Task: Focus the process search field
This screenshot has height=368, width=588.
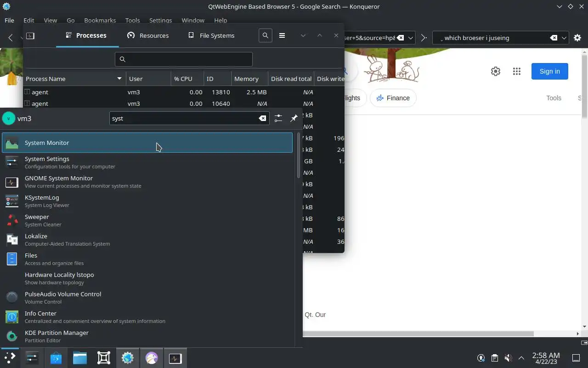Action: pyautogui.click(x=184, y=59)
